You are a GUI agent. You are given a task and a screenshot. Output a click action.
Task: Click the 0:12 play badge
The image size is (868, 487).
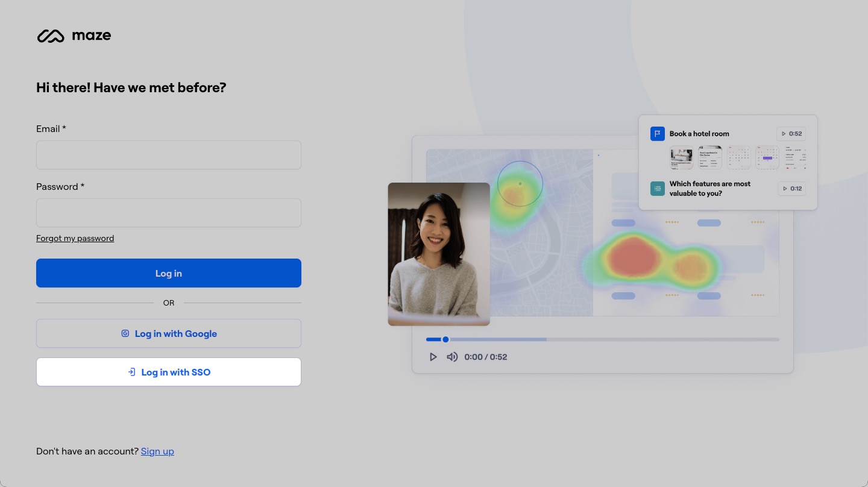(x=791, y=189)
